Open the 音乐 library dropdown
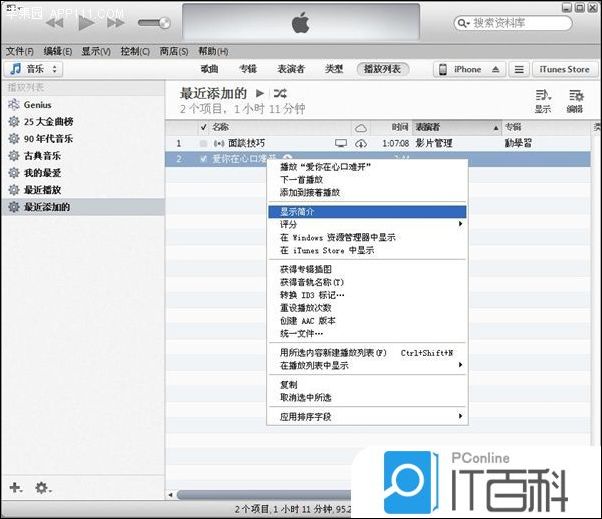Screen dimensions: 602x519 pyautogui.click(x=33, y=69)
